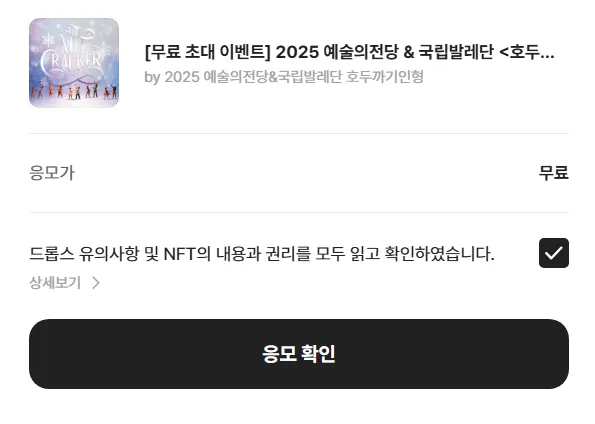
Task: Uncheck the 드롭스 유의사항 agreement checkbox
Action: 554,253
